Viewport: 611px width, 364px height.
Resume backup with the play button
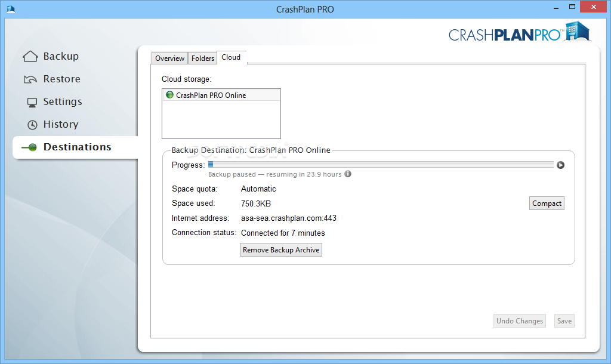coord(560,165)
